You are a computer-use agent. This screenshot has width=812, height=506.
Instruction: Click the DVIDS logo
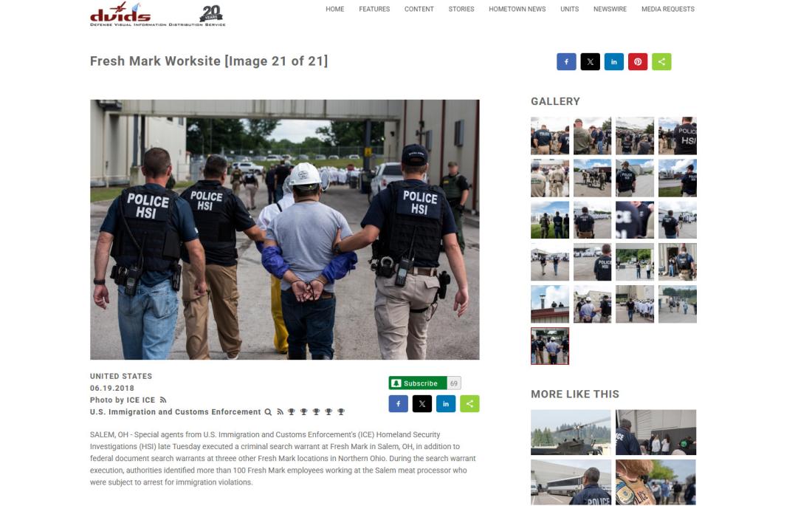(158, 15)
